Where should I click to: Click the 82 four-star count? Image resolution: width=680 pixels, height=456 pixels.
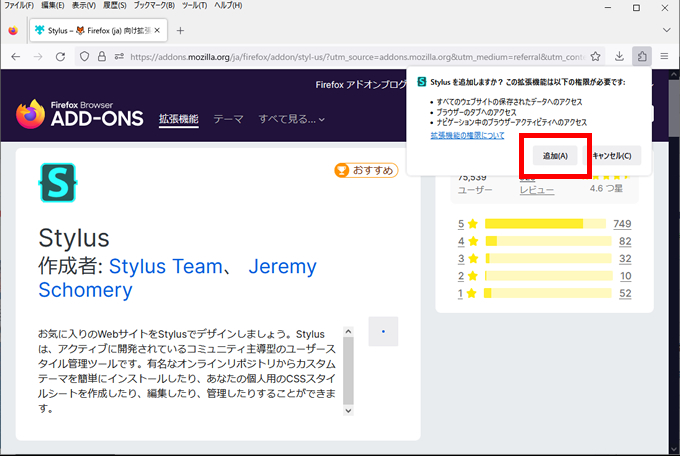point(625,241)
